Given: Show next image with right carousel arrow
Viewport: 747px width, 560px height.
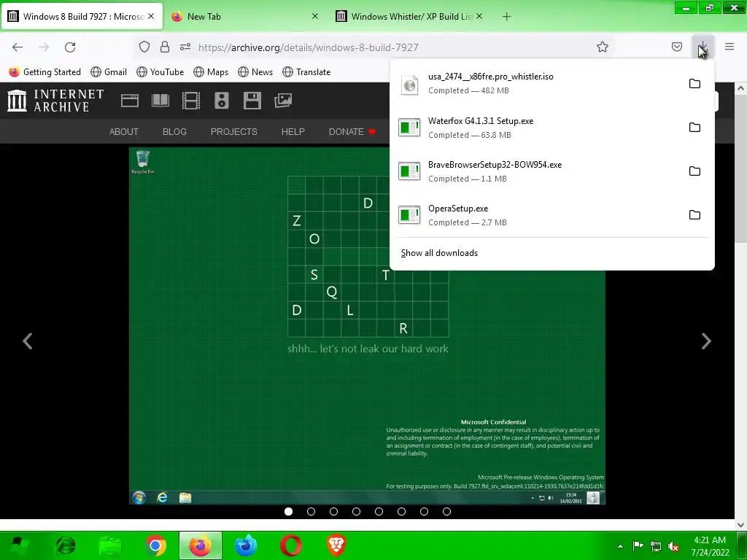Looking at the screenshot, I should pos(706,341).
